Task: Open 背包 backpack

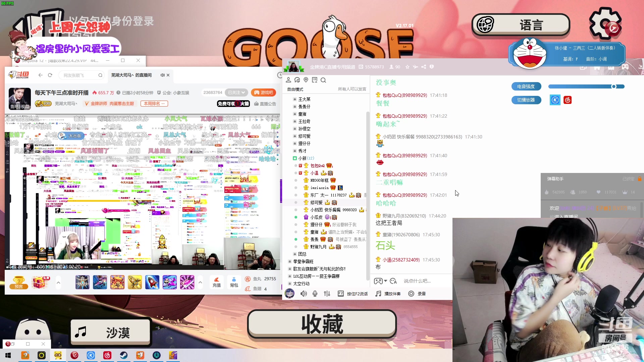Action: click(x=234, y=282)
